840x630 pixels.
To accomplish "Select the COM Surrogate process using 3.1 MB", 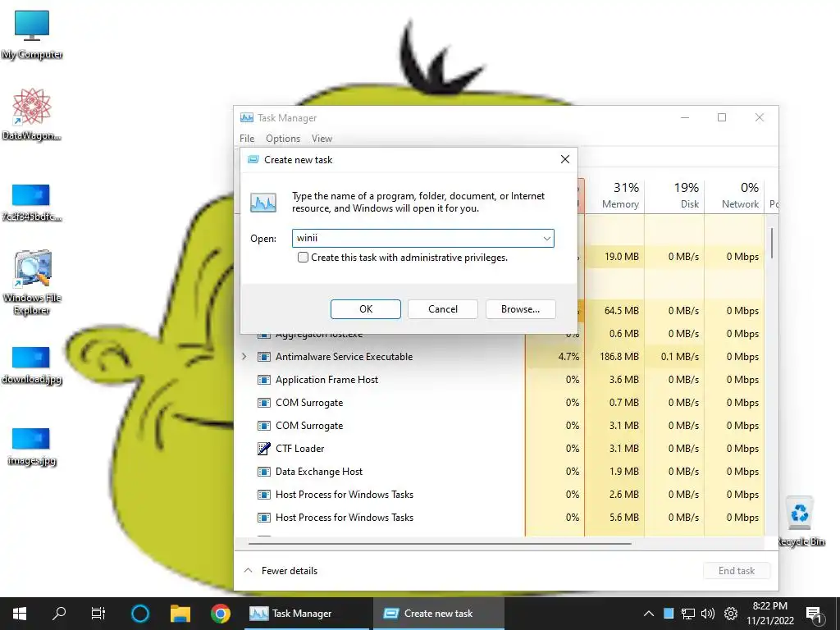I will click(x=501, y=426).
